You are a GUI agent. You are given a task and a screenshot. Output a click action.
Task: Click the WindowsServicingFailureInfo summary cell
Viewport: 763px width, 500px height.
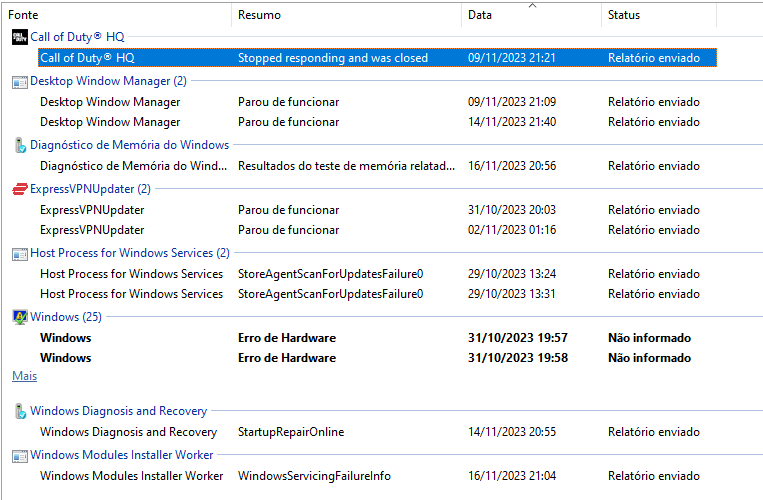(314, 476)
